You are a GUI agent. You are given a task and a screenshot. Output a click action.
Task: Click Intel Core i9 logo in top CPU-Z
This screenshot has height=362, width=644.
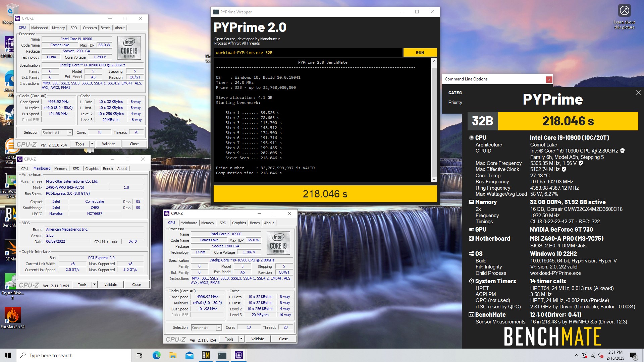click(129, 48)
